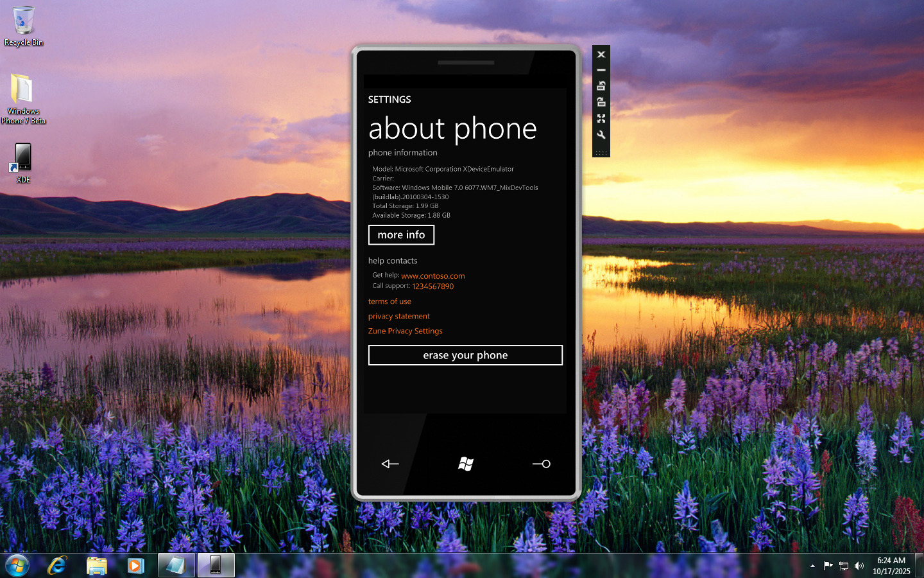Rotate the emulator clockwise

tap(601, 102)
